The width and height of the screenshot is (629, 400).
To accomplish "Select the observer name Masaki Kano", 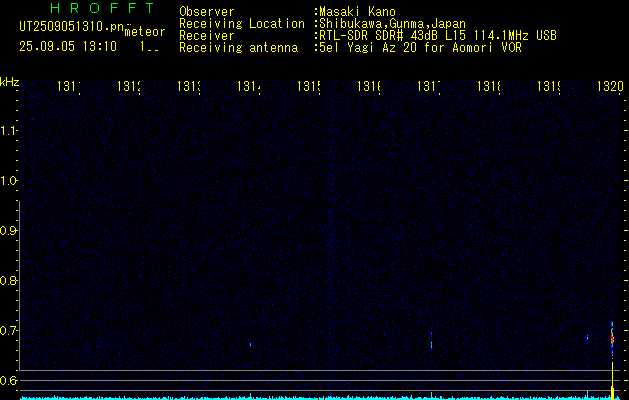I will tap(357, 12).
